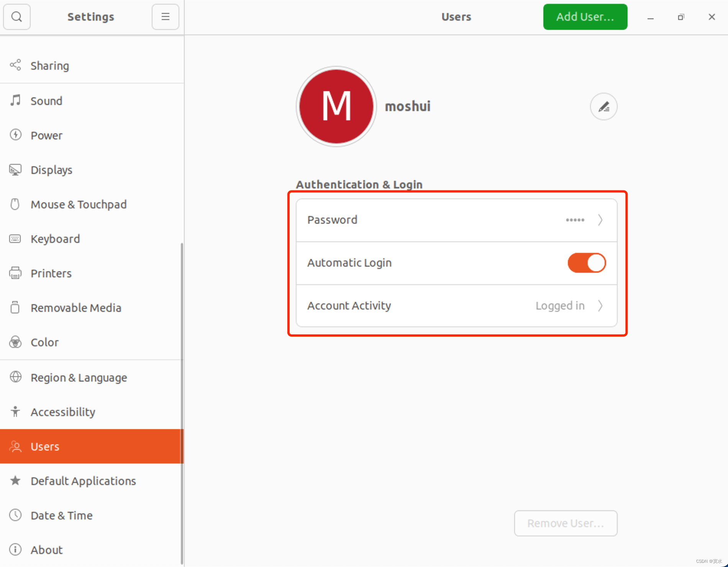
Task: Click the Removable Media icon
Action: 15,307
